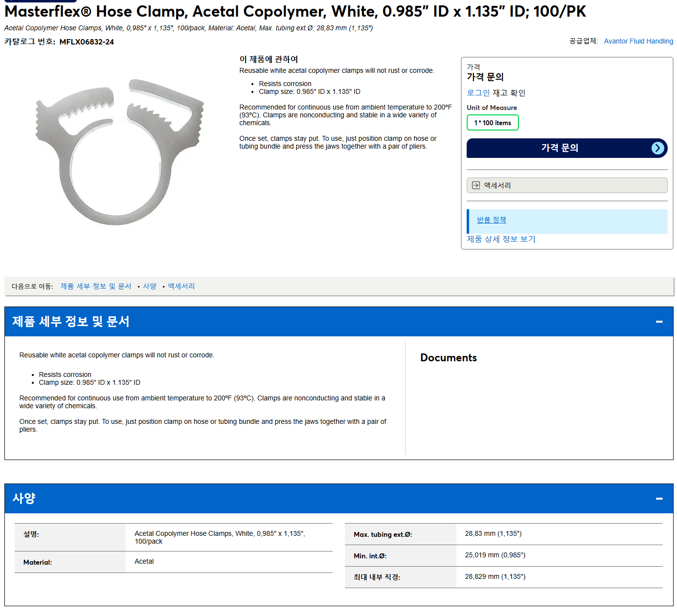Follow the 제품 상세 정보 보기 link
The width and height of the screenshot is (677, 616).
point(501,239)
